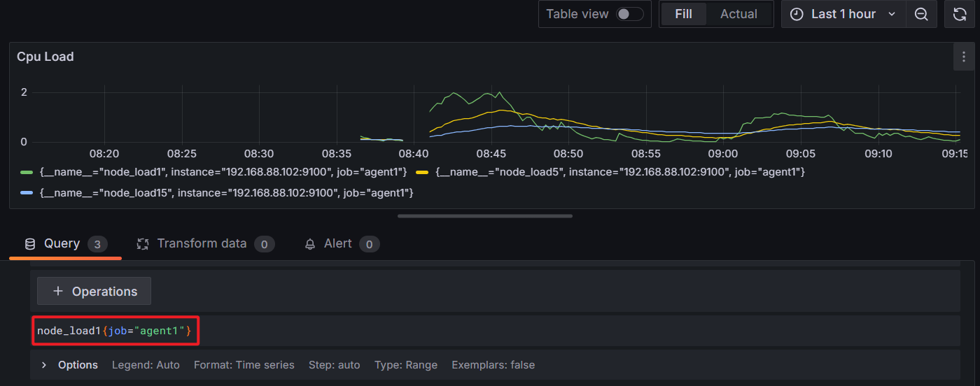The image size is (980, 386).
Task: Click the Type: Range option text
Action: pos(406,365)
